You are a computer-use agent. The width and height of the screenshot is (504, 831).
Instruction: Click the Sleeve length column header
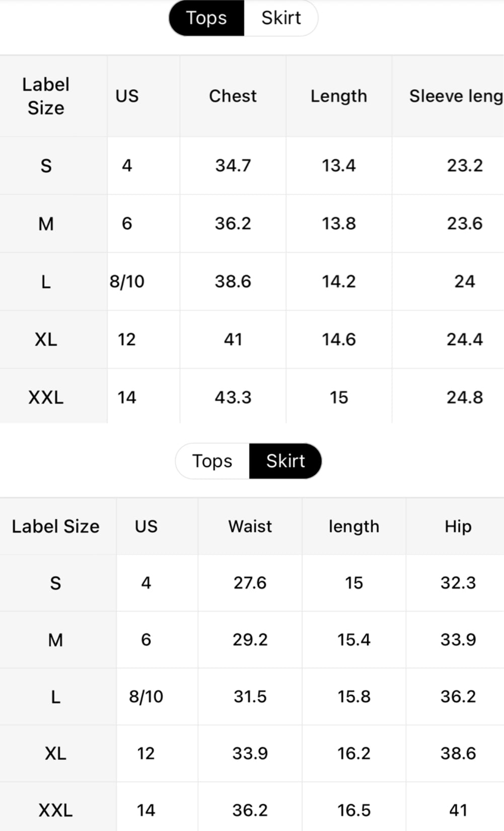[455, 96]
